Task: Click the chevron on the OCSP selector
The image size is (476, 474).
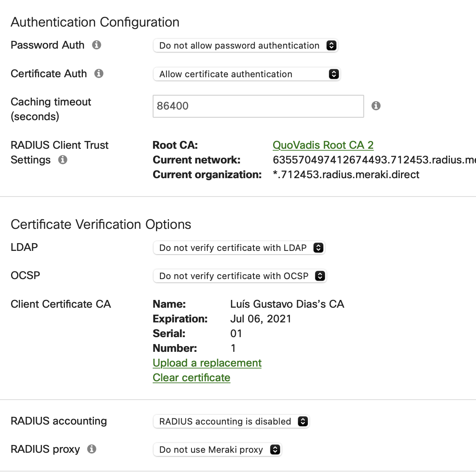Action: [x=320, y=276]
